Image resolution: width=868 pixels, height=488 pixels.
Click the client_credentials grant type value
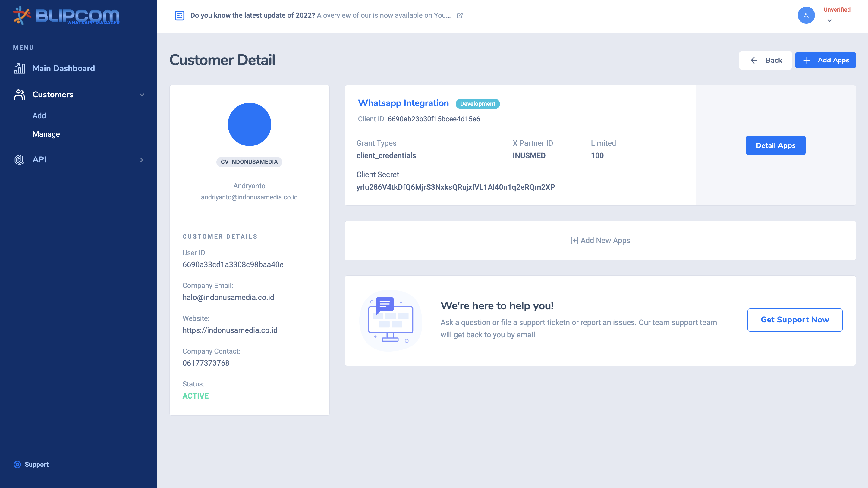386,156
